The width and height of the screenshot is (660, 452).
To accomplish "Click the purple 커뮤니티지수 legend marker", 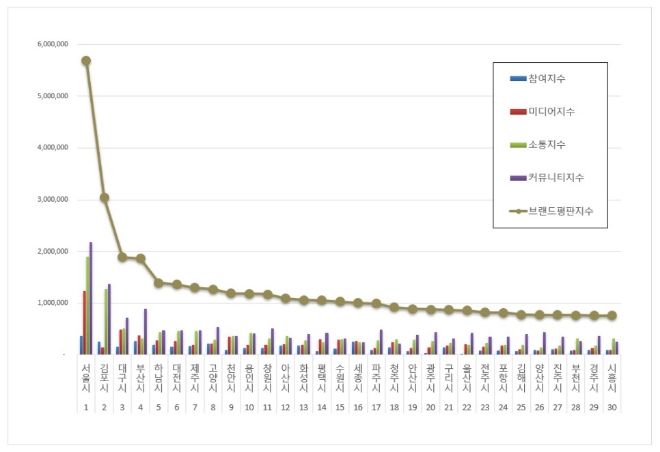I will 517,176.
